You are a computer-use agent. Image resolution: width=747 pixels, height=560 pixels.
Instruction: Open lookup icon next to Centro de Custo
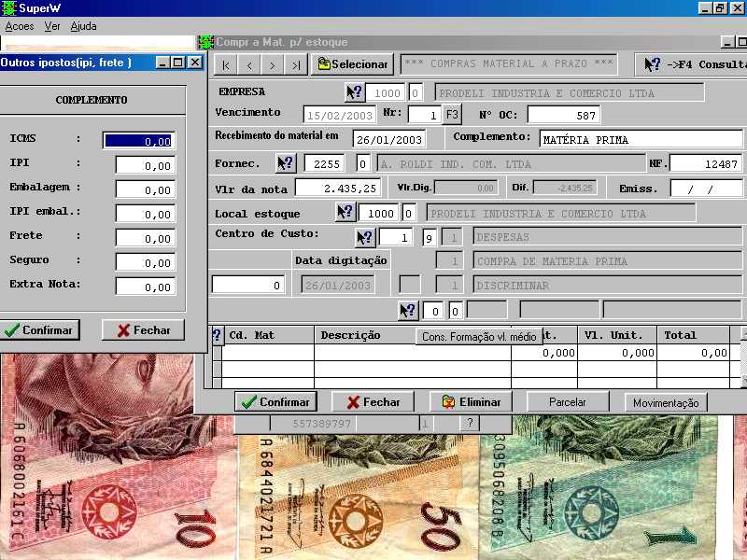365,237
